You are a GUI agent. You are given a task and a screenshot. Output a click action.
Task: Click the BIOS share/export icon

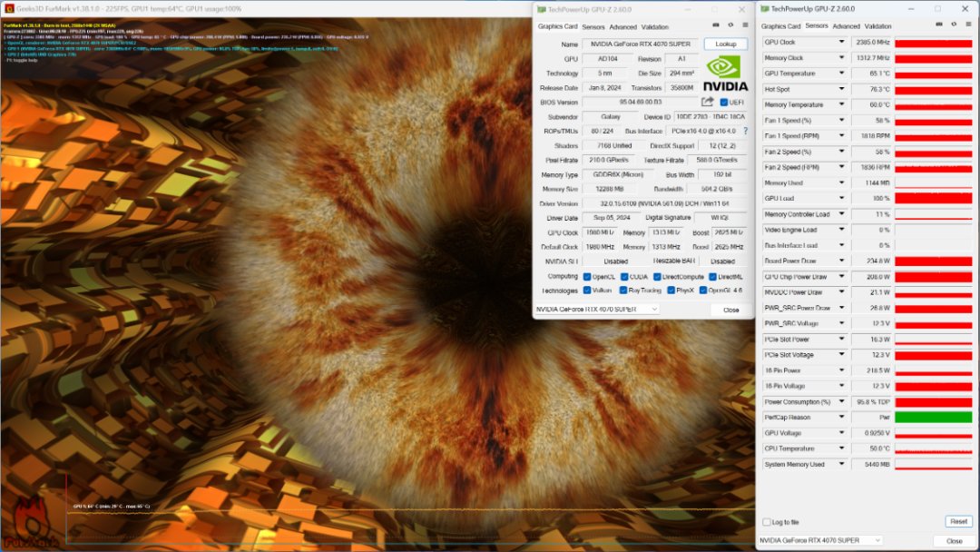pos(707,102)
